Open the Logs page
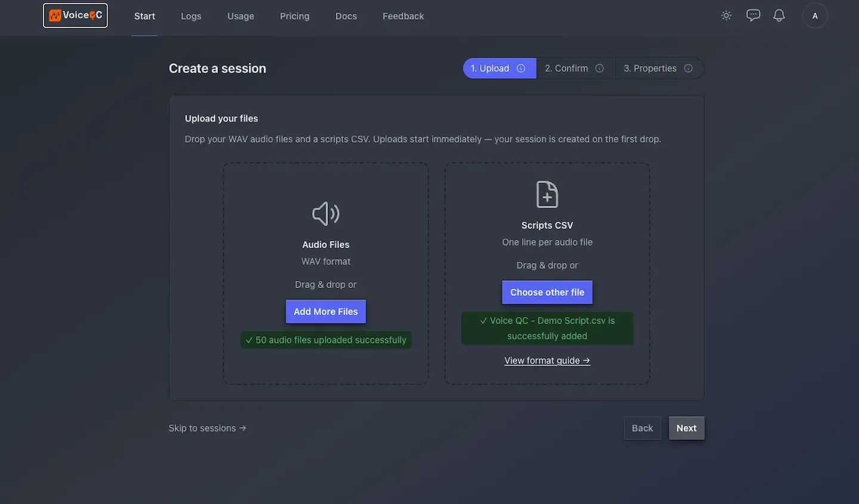The width and height of the screenshot is (859, 504). click(x=191, y=16)
